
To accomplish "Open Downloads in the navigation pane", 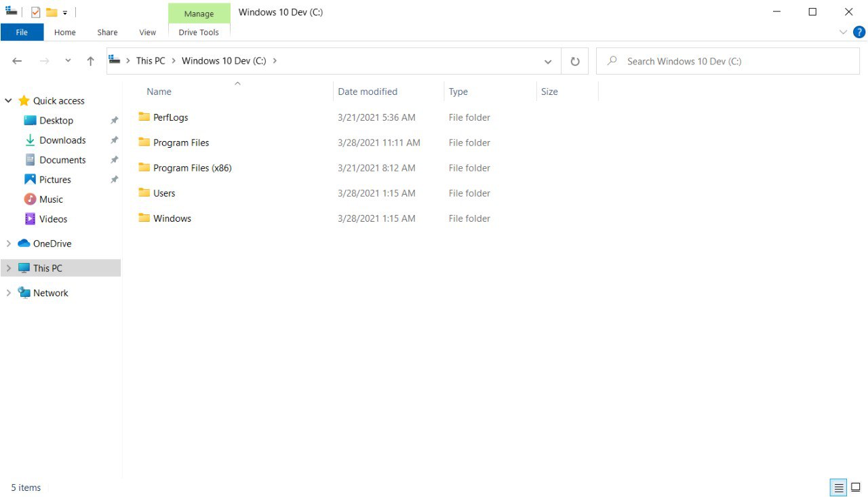I will coord(62,140).
